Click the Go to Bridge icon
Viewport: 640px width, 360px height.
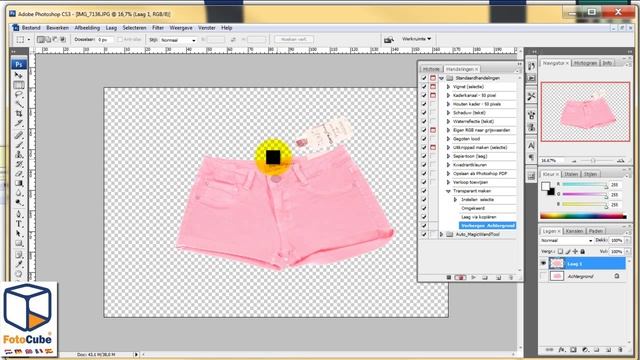389,40
